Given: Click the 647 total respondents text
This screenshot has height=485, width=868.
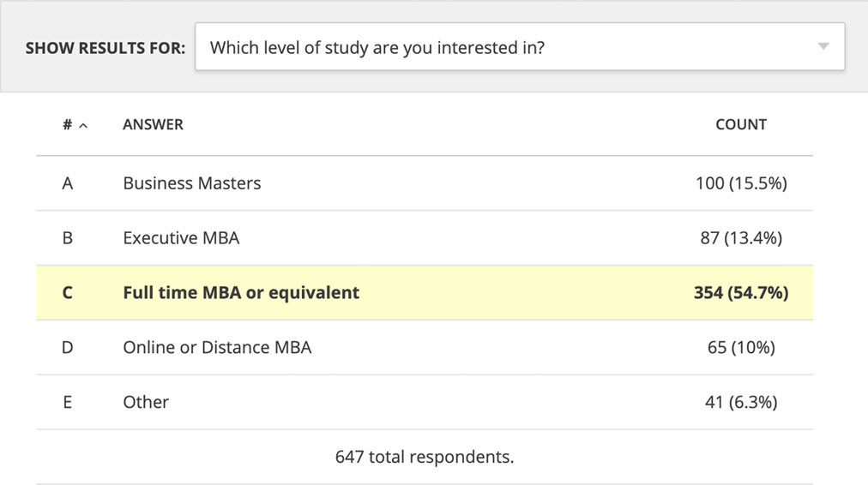Looking at the screenshot, I should pyautogui.click(x=425, y=457).
